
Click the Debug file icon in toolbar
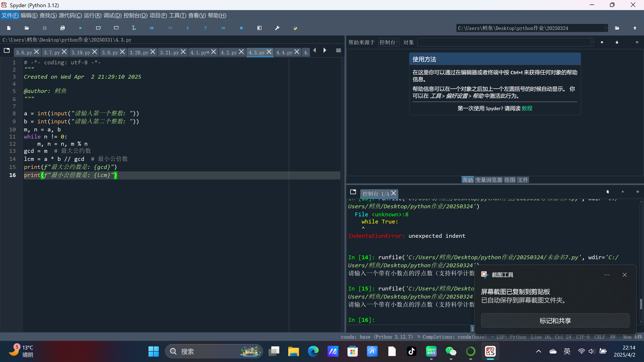click(152, 28)
